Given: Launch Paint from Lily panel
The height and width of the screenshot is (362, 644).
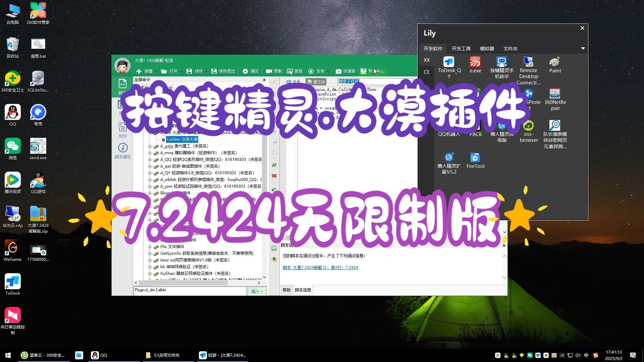Looking at the screenshot, I should point(555,65).
